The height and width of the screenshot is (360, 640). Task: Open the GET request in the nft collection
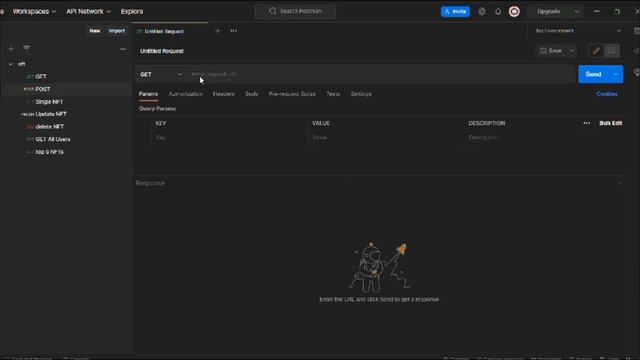(x=41, y=76)
